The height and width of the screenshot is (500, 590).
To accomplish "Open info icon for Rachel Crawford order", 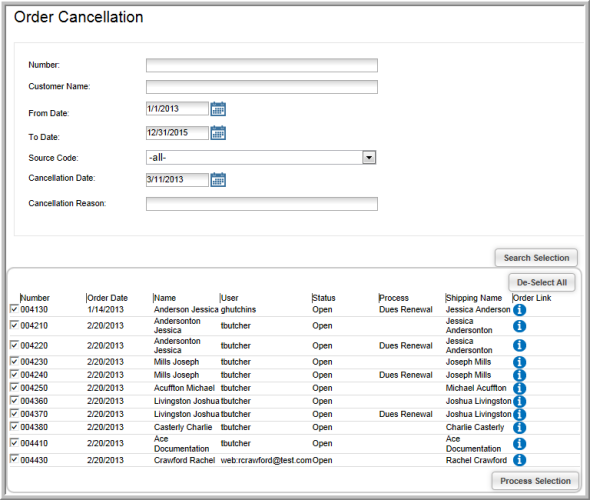I will tap(519, 460).
